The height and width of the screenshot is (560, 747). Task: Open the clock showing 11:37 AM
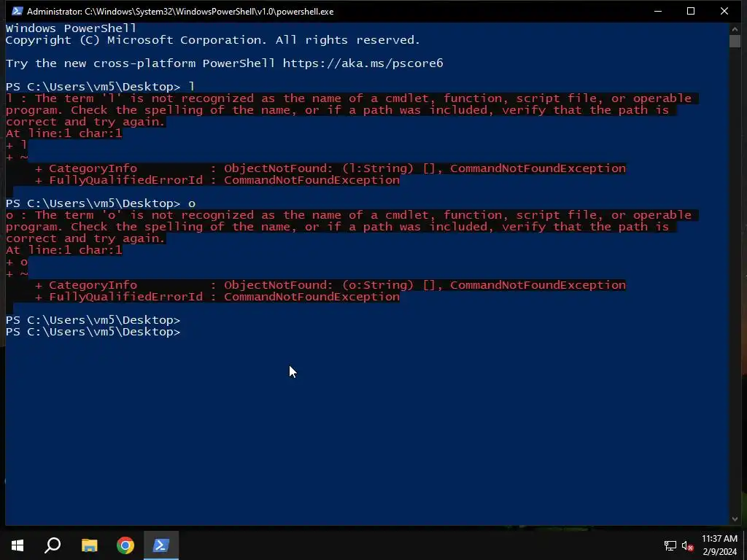pos(719,545)
